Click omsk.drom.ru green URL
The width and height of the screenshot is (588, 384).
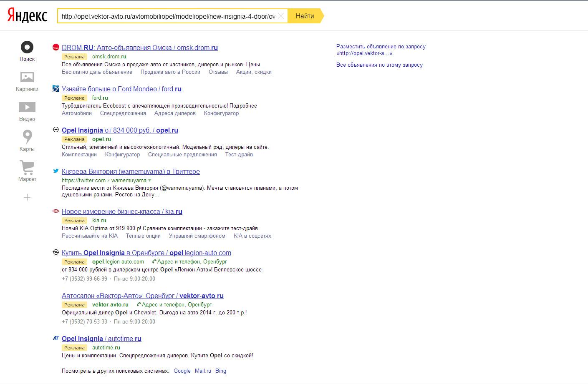(109, 57)
